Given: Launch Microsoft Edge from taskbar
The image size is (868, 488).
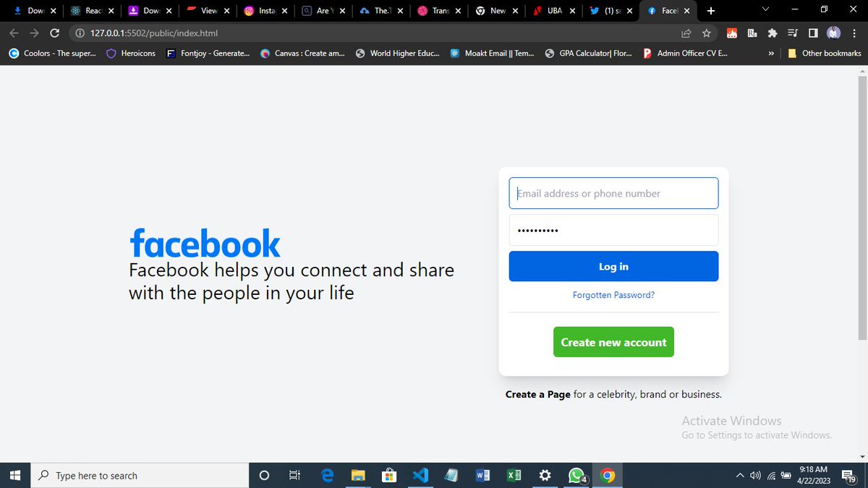Looking at the screenshot, I should (328, 476).
